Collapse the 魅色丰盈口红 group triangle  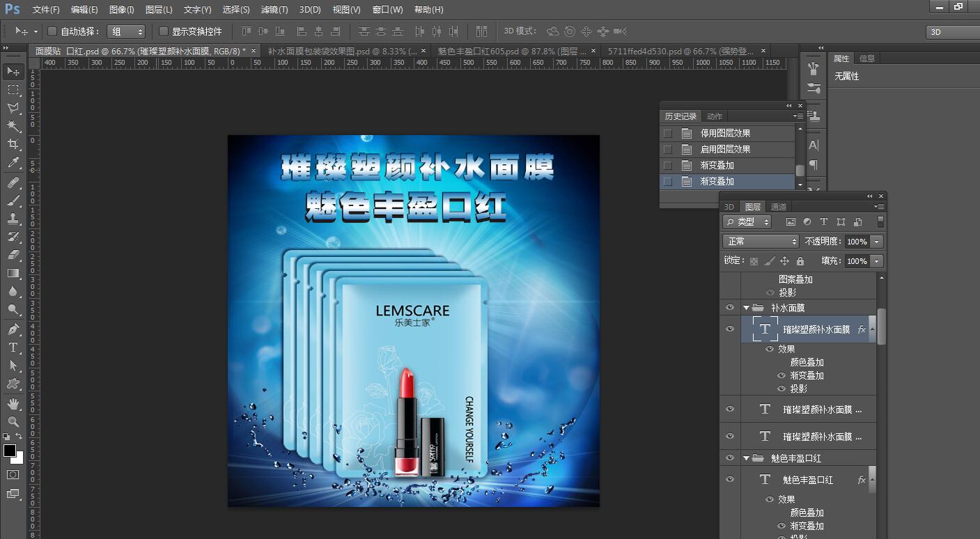747,458
